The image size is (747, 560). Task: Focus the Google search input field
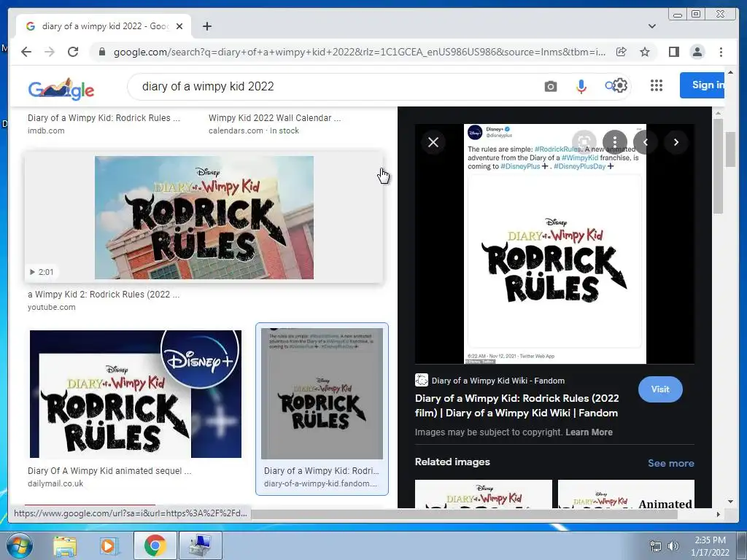click(333, 86)
